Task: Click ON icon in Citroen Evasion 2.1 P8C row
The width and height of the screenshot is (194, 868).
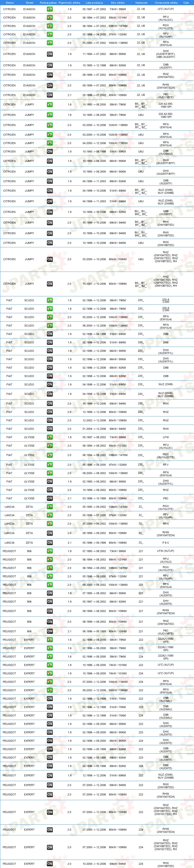Action: [50, 95]
